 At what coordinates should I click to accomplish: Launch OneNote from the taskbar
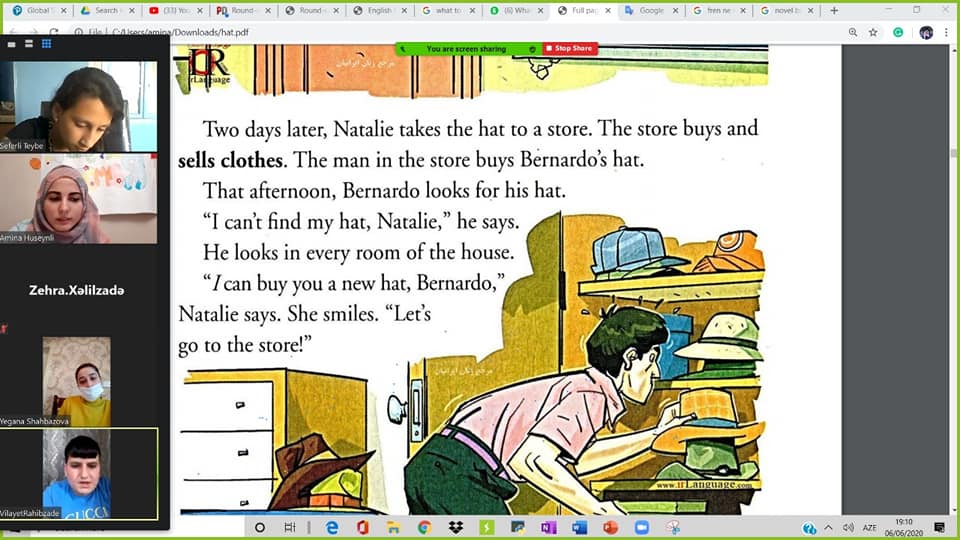click(548, 527)
